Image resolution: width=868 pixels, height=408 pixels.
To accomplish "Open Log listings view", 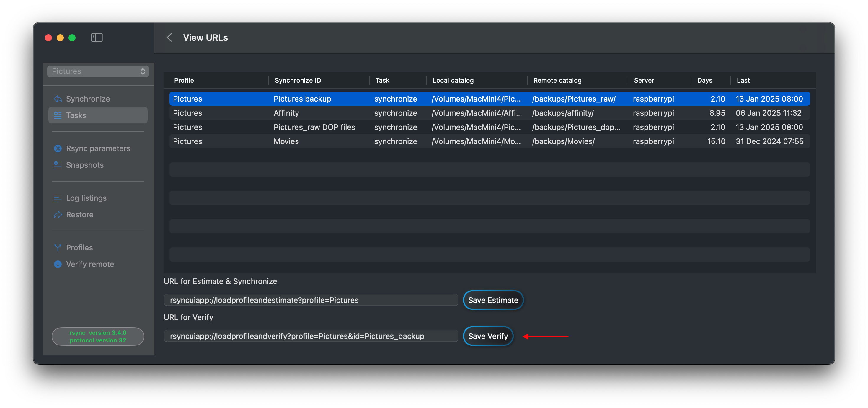I will [98, 198].
